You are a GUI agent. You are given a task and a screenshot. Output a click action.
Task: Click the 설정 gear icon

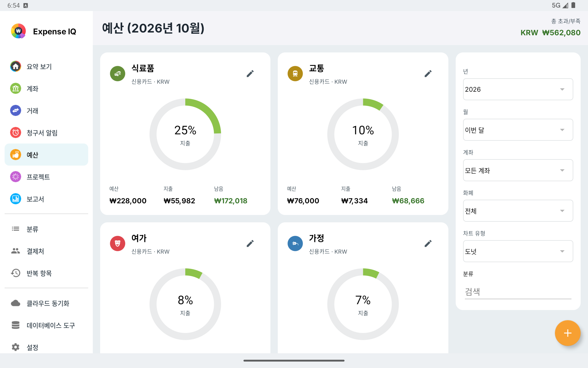[x=16, y=347]
